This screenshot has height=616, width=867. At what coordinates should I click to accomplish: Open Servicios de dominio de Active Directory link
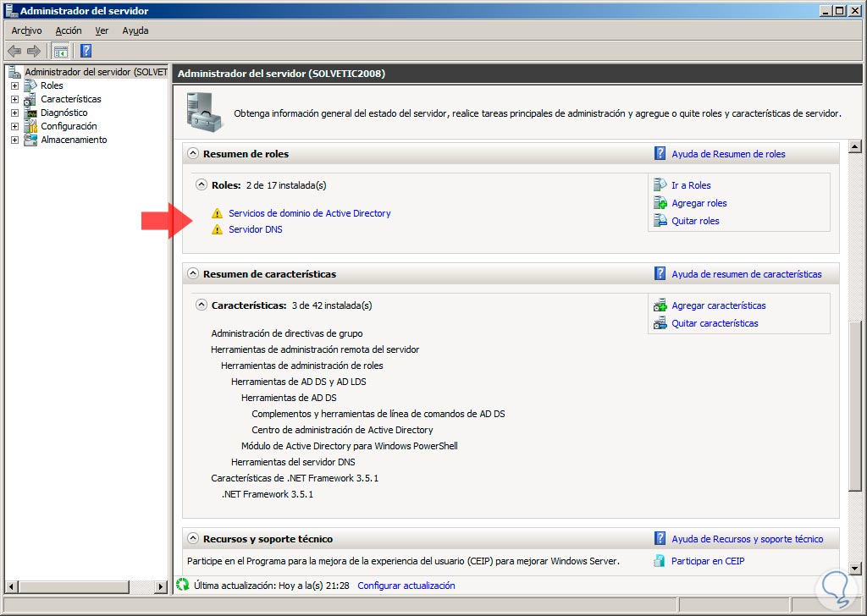310,213
